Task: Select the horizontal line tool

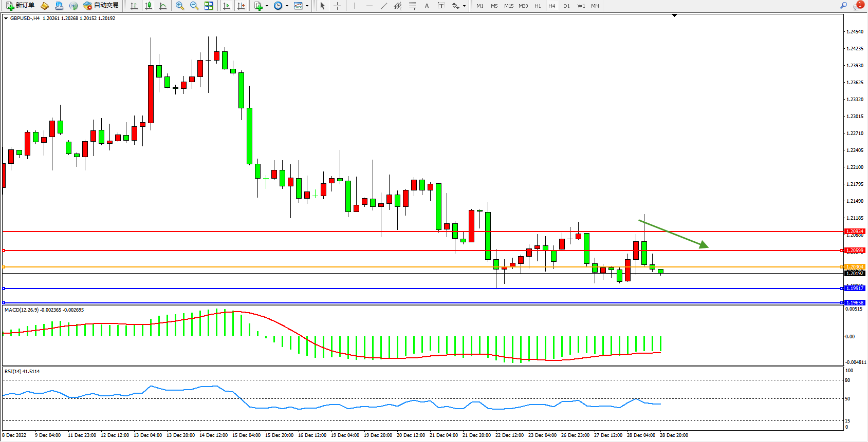Action: 369,6
